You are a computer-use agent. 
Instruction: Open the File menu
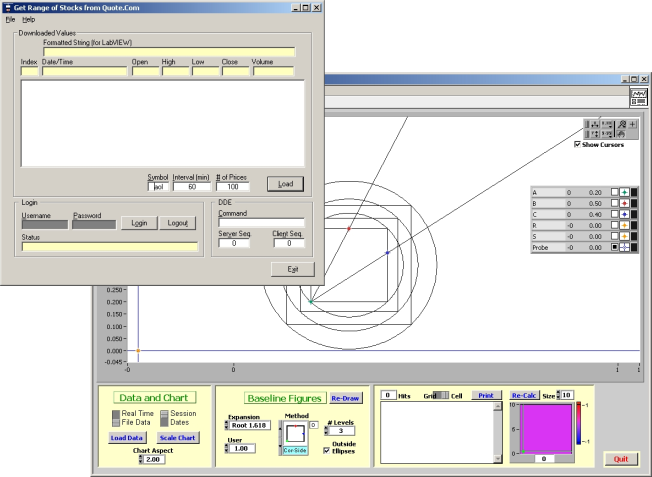pos(10,19)
